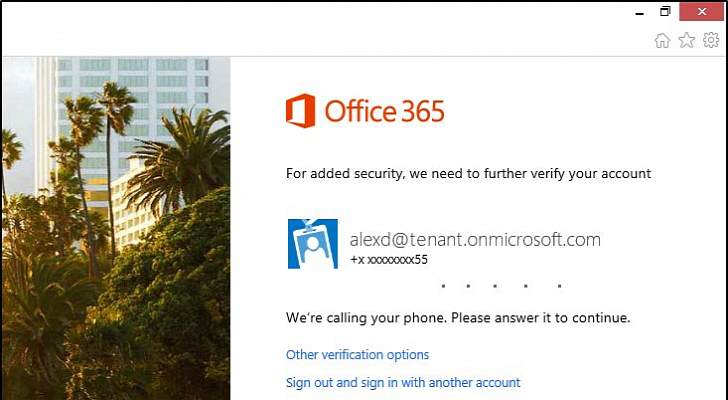
Task: Minimize the sign-in window
Action: (x=640, y=12)
